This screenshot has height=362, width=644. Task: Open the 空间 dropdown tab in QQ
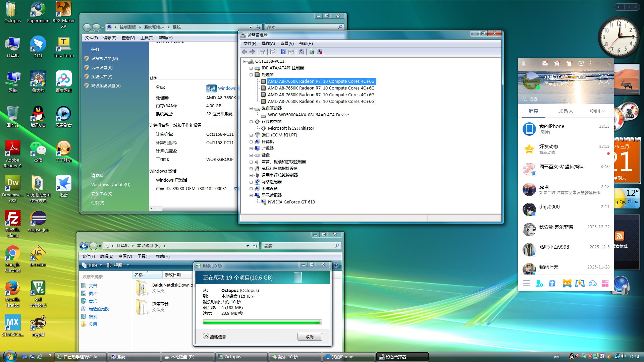(x=597, y=111)
